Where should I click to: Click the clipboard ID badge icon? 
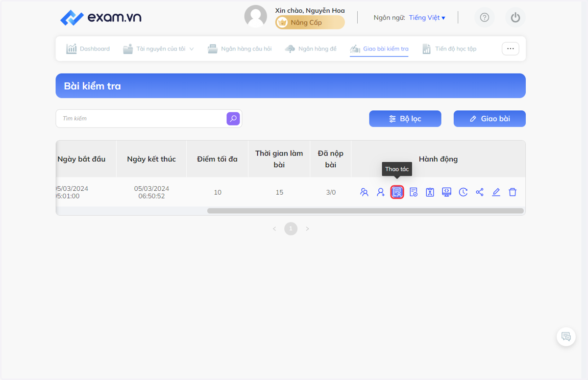tap(430, 192)
